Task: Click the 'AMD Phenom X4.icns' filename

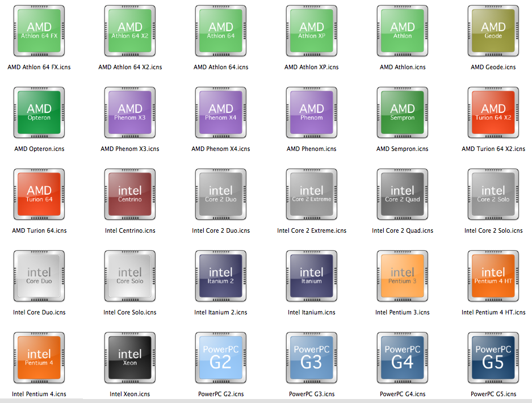Action: pyautogui.click(x=221, y=149)
